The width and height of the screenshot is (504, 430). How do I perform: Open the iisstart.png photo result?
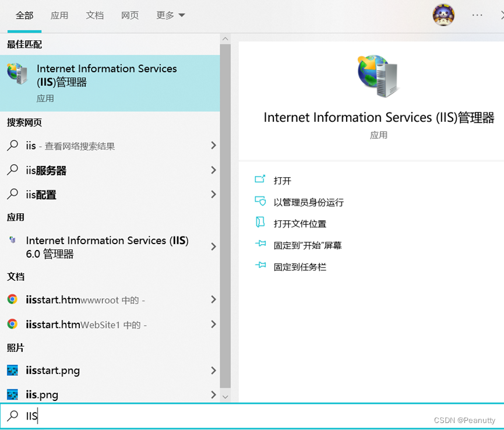[x=110, y=371]
